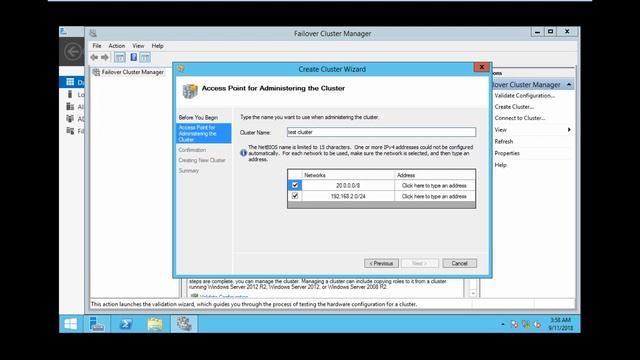Click the Create Cluster Wizard title icon

pyautogui.click(x=181, y=69)
